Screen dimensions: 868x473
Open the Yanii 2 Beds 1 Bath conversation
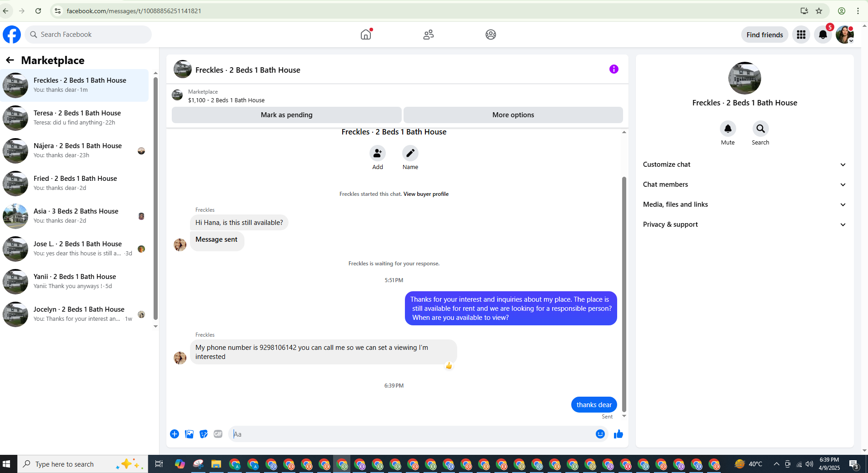75,282
